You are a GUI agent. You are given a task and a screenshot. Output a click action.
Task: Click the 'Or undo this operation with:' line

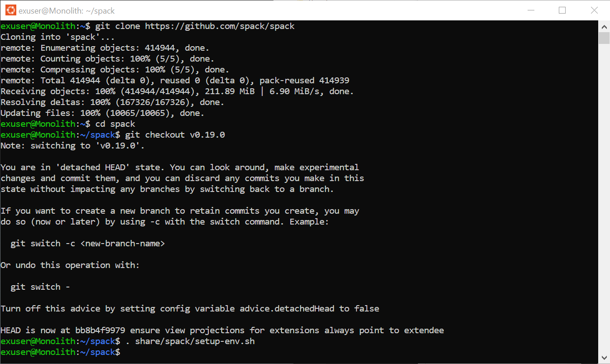tap(70, 265)
